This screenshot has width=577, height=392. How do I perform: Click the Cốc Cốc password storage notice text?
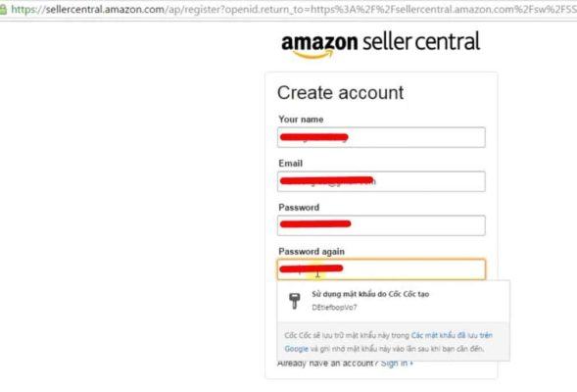coord(388,342)
